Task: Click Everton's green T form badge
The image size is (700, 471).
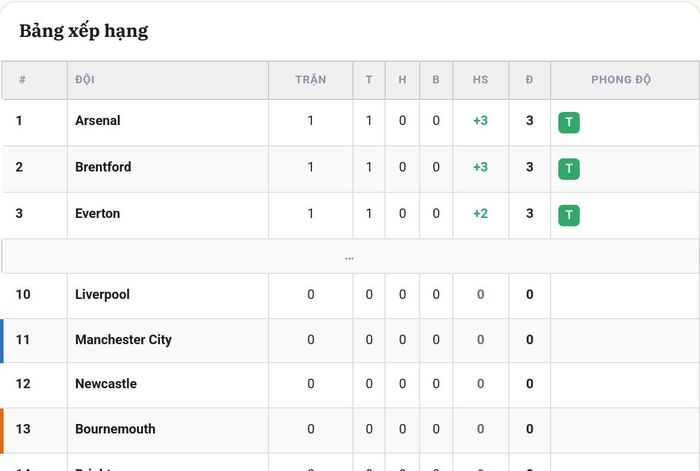Action: click(569, 215)
